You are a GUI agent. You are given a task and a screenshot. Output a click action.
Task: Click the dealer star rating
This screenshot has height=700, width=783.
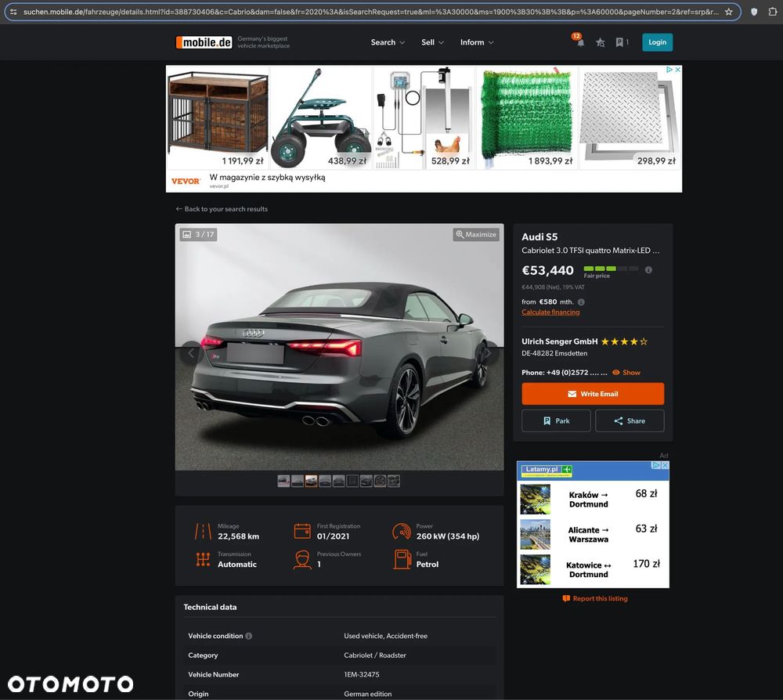pyautogui.click(x=624, y=341)
